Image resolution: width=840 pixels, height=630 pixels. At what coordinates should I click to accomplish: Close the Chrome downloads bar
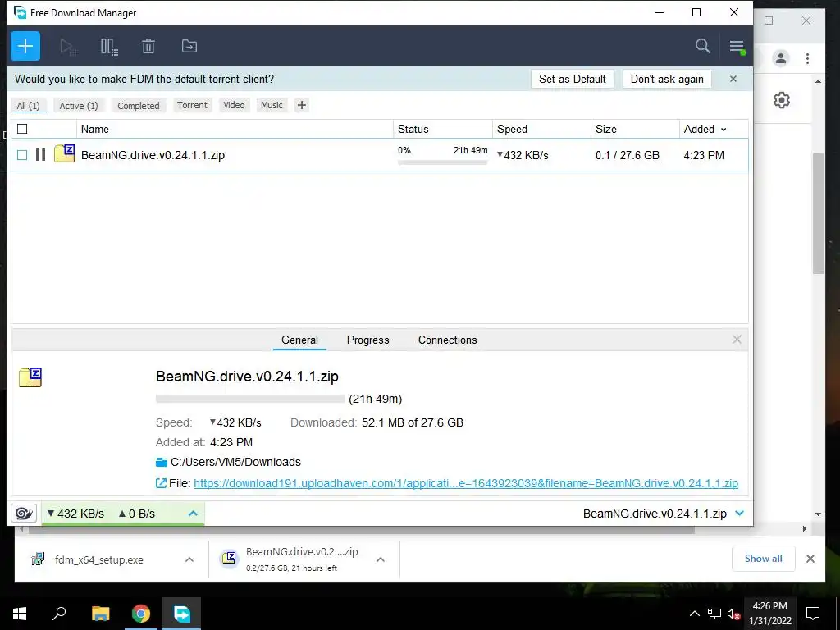(x=810, y=559)
